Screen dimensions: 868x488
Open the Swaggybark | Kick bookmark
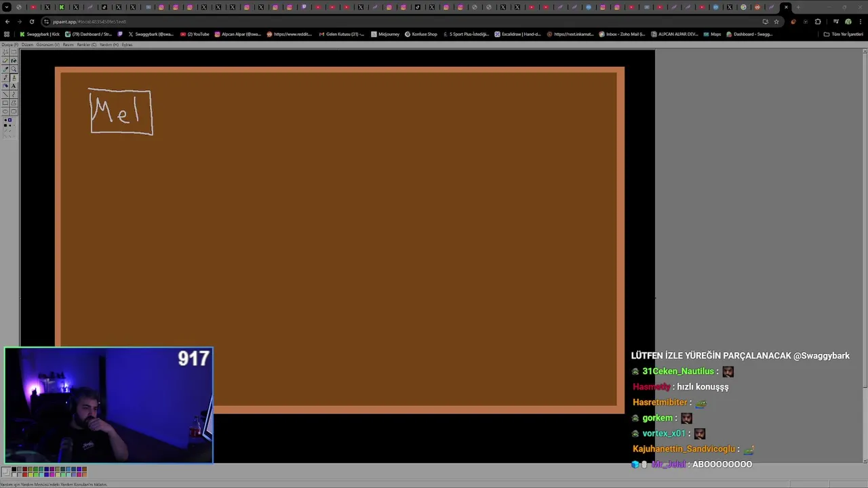pos(39,34)
